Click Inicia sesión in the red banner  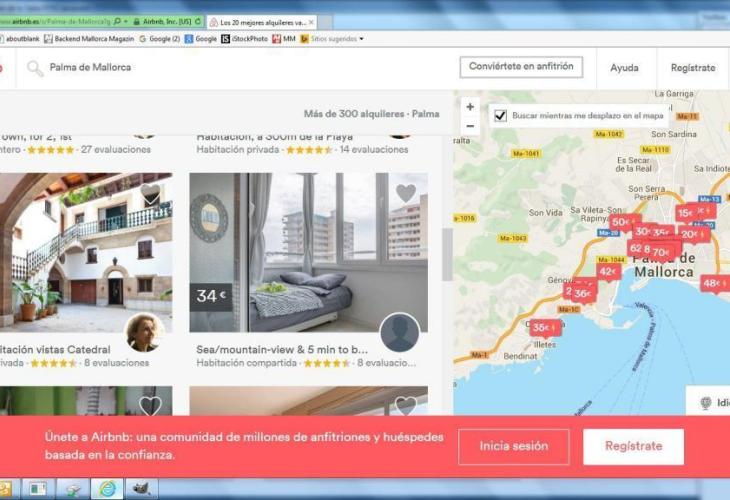(x=514, y=446)
